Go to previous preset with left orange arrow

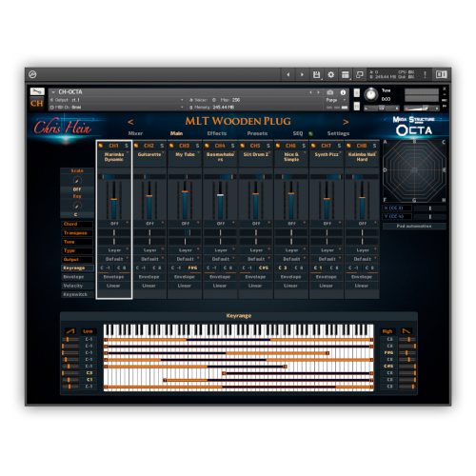click(130, 122)
